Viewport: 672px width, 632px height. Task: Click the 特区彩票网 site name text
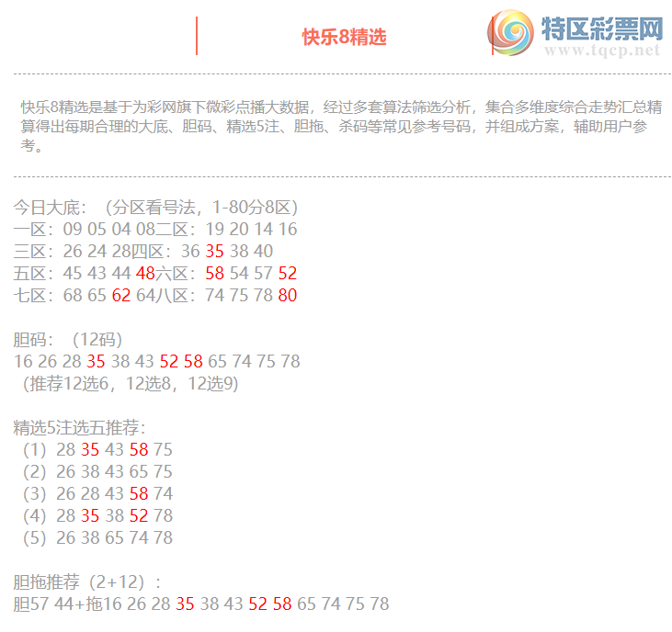click(602, 28)
